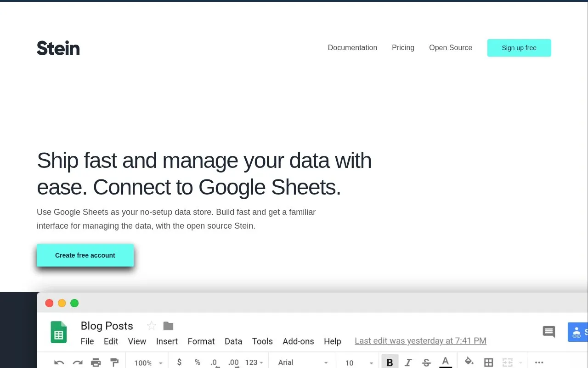Toggle italic formatting in Sheets toolbar

coord(408,362)
